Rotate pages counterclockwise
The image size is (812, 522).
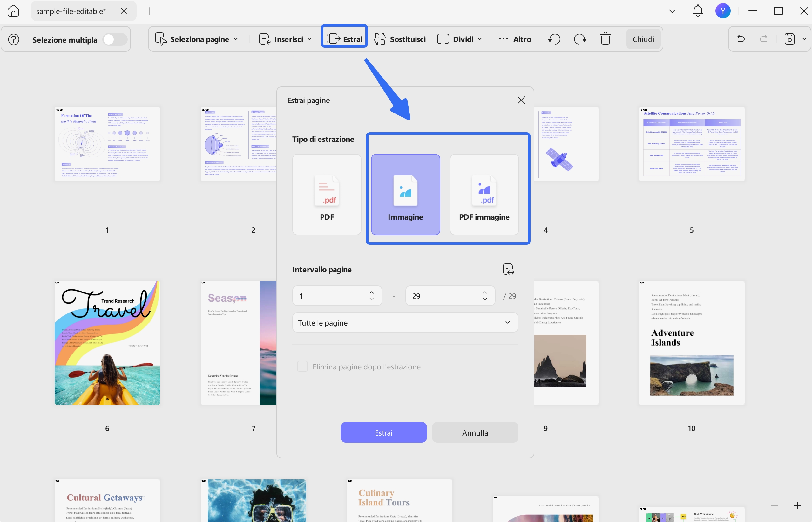(x=554, y=39)
